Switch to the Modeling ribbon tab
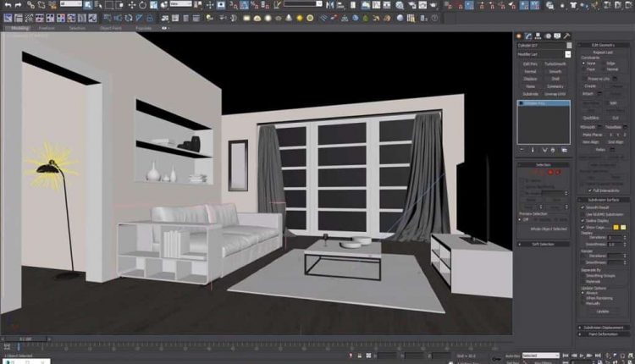 (19, 28)
